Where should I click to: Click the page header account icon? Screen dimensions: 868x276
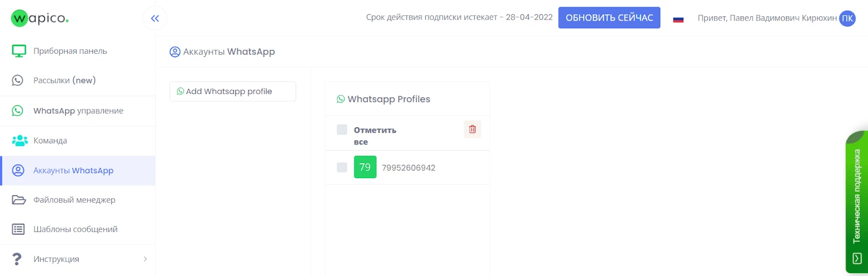pos(175,52)
